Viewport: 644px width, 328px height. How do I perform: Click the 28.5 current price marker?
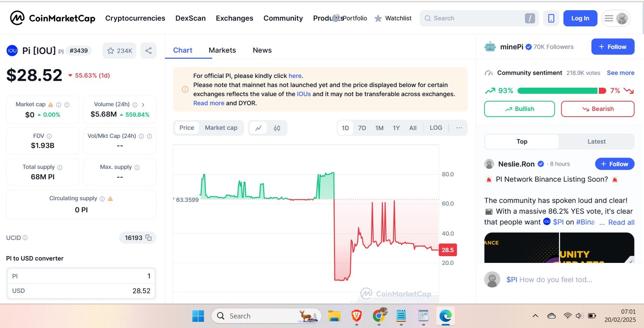(x=448, y=250)
